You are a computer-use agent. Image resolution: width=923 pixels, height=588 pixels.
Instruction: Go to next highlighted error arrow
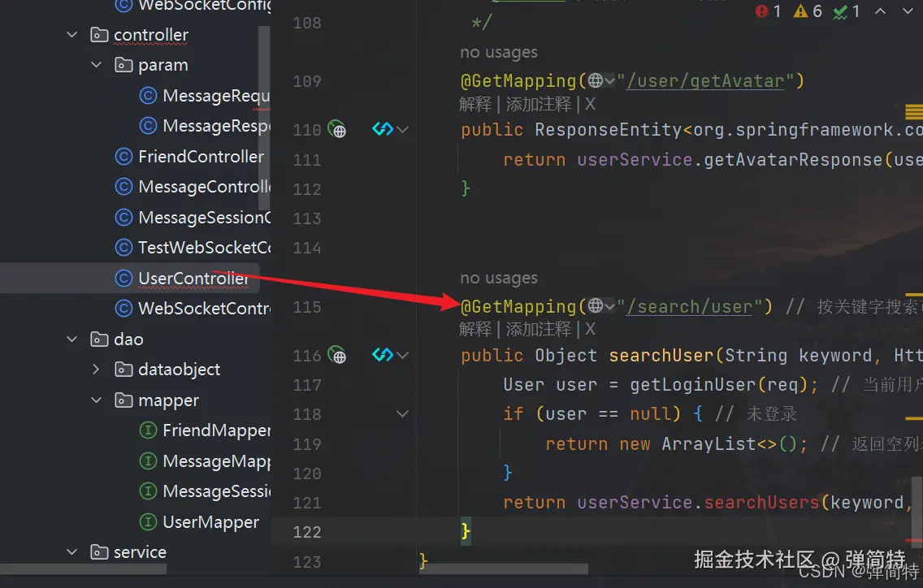point(908,11)
